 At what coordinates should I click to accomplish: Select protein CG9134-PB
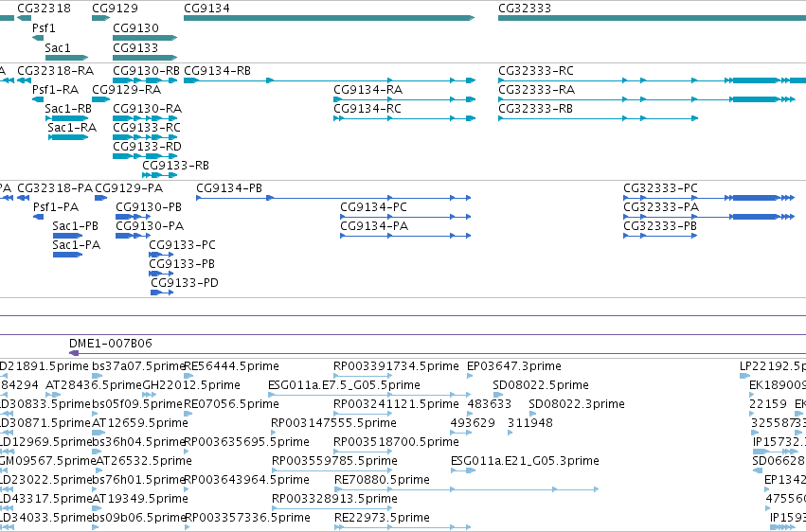pyautogui.click(x=229, y=188)
